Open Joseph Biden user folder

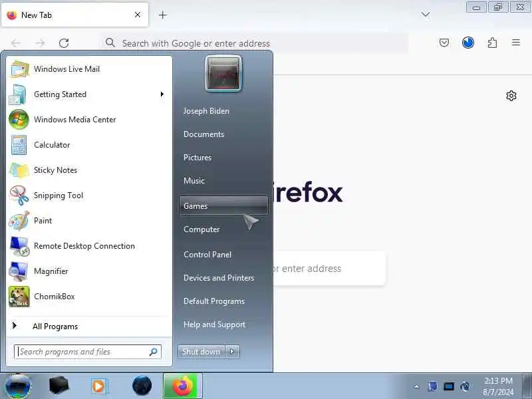(206, 111)
